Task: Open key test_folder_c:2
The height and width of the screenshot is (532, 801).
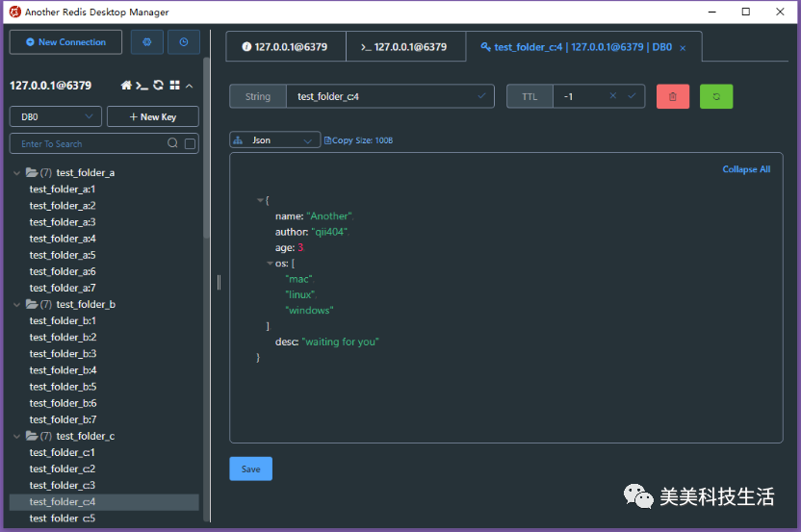Action: 63,469
